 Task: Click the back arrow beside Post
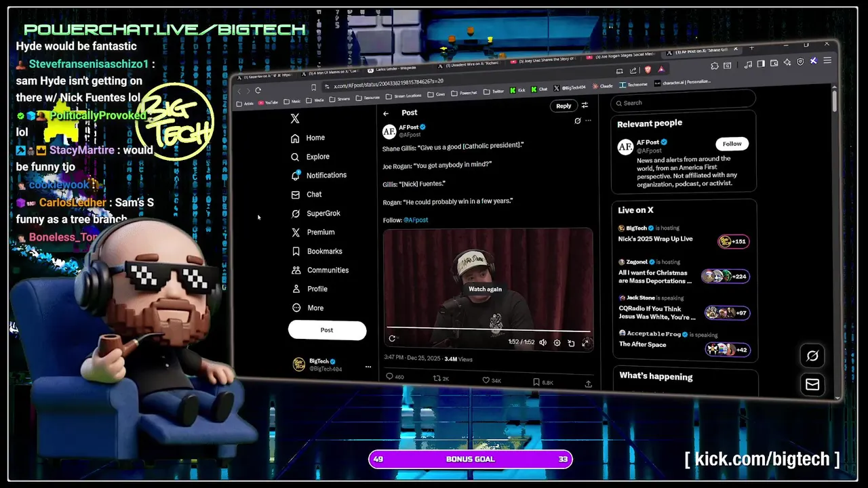pos(386,113)
